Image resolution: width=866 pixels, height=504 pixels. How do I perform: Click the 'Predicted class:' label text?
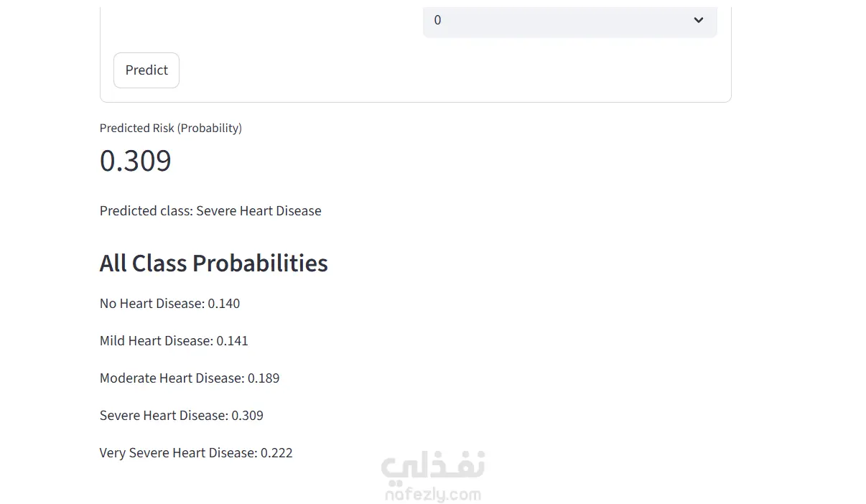[146, 211]
